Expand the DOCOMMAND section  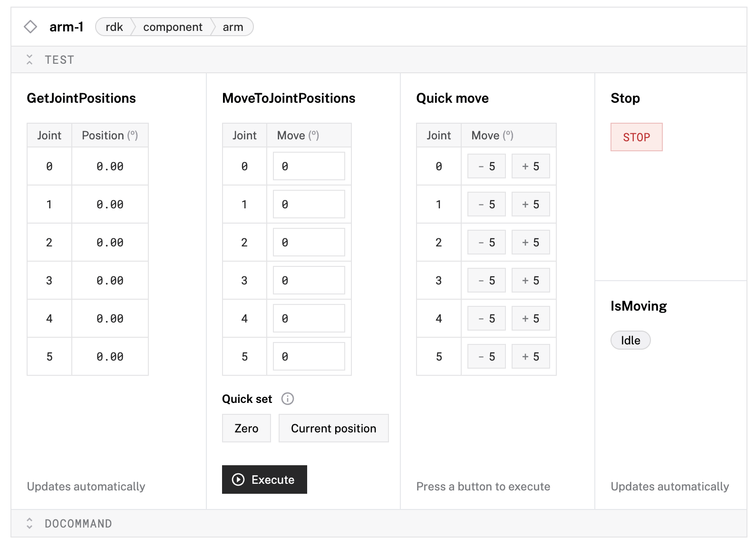click(29, 523)
